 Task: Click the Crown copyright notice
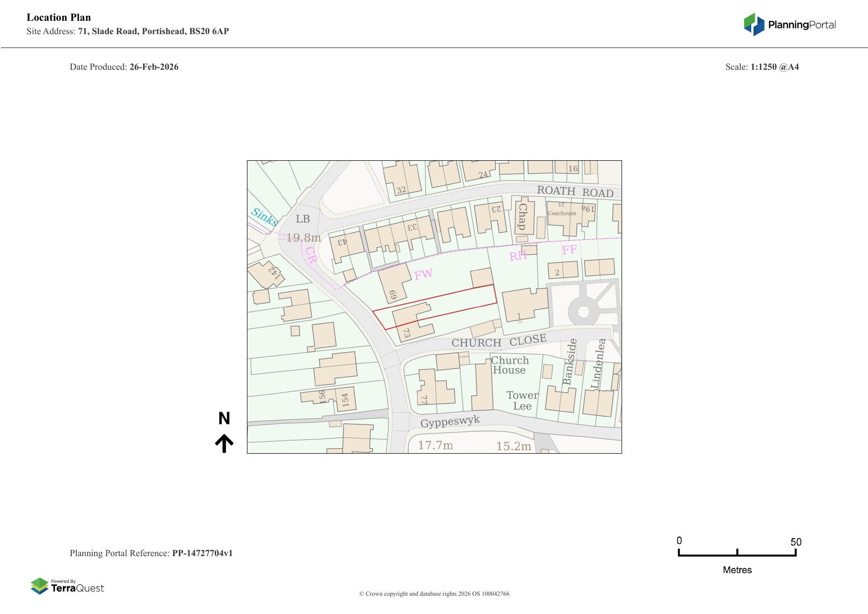pos(434,594)
